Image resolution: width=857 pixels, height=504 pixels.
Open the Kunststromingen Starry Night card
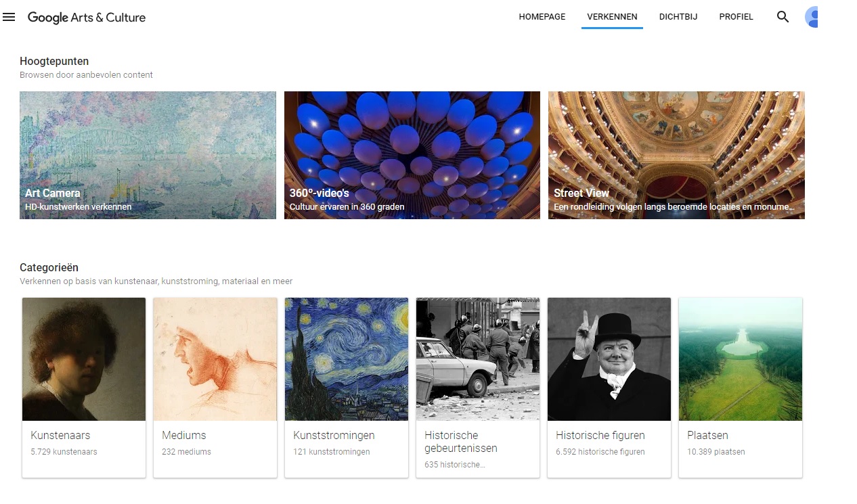347,388
